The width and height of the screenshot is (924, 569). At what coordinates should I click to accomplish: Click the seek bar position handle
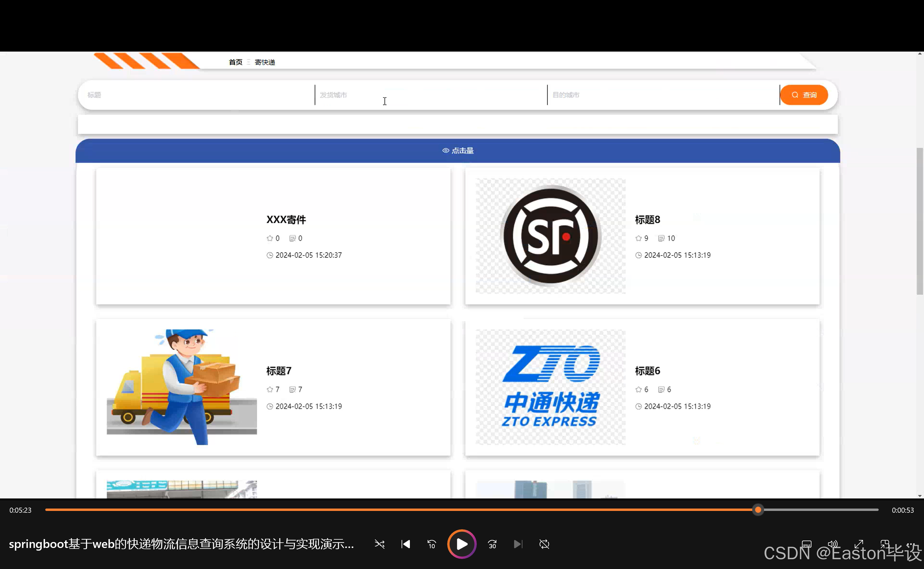758,510
